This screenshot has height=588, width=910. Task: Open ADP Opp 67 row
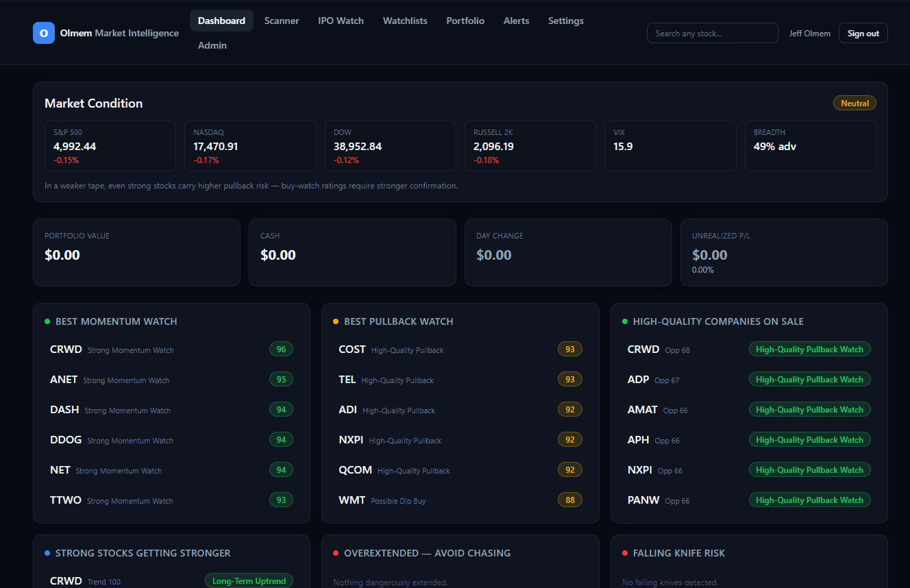pos(749,380)
